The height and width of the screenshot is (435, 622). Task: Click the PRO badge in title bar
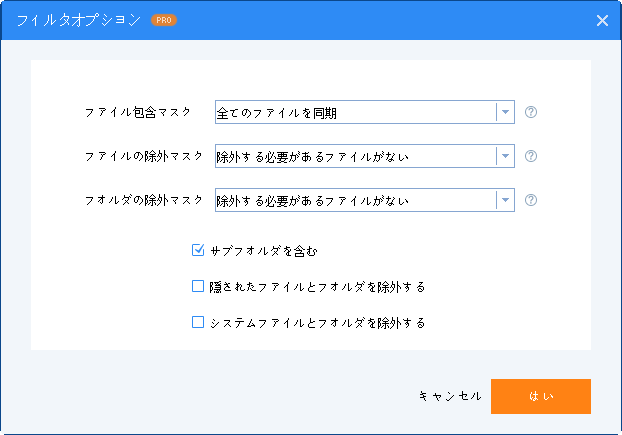(163, 20)
